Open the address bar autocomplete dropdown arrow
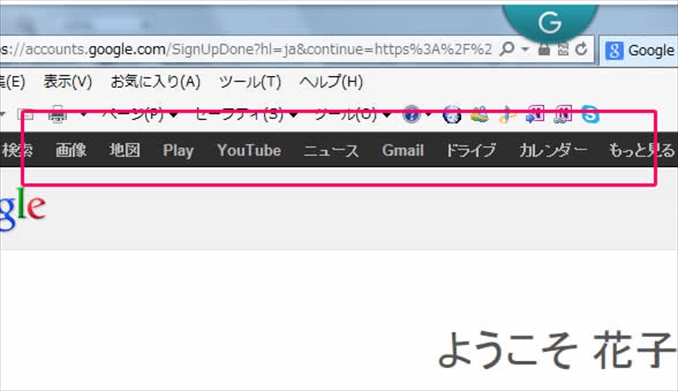The image size is (678, 391). [525, 49]
